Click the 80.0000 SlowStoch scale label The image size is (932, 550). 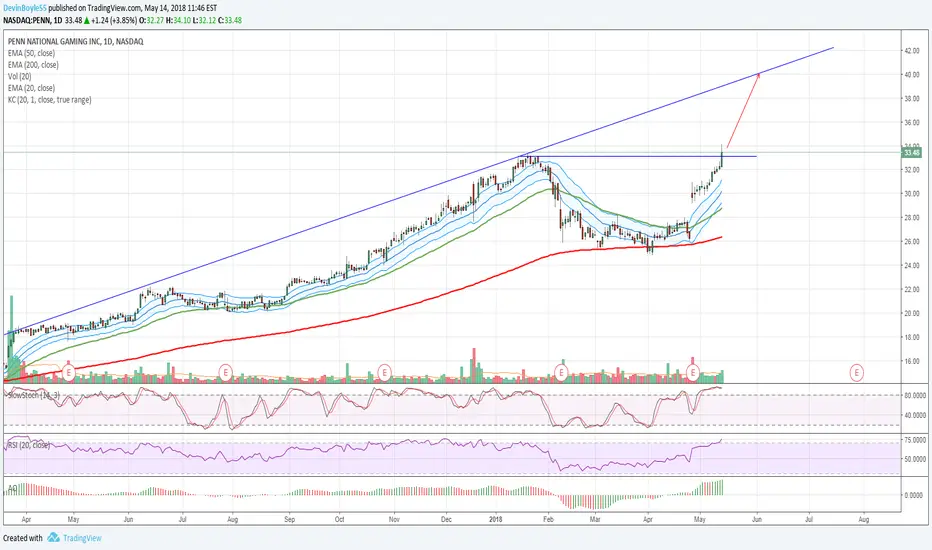[x=914, y=395]
